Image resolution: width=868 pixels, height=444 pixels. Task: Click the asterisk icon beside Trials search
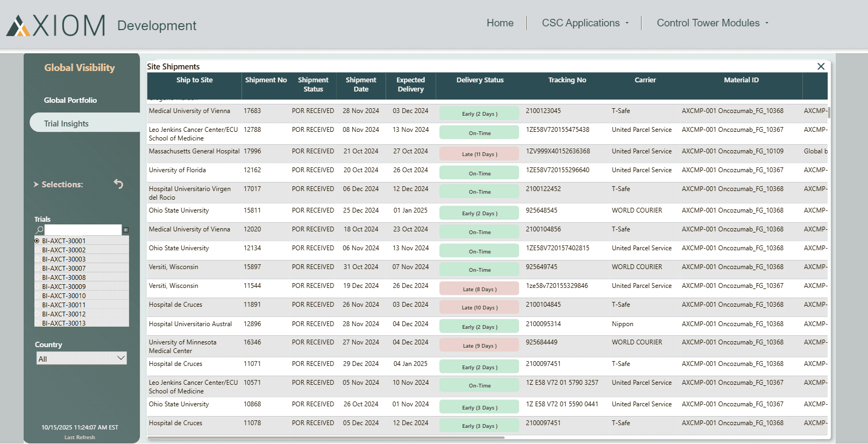click(125, 230)
